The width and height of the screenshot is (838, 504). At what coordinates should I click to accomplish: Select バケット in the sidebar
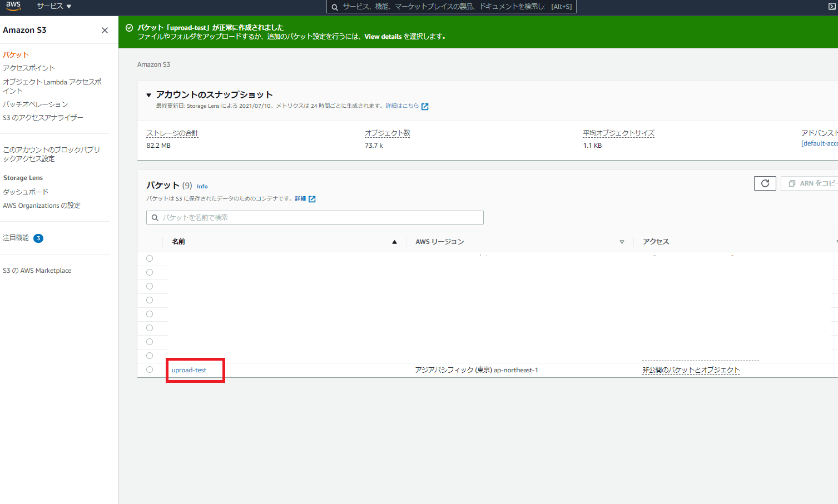[16, 54]
